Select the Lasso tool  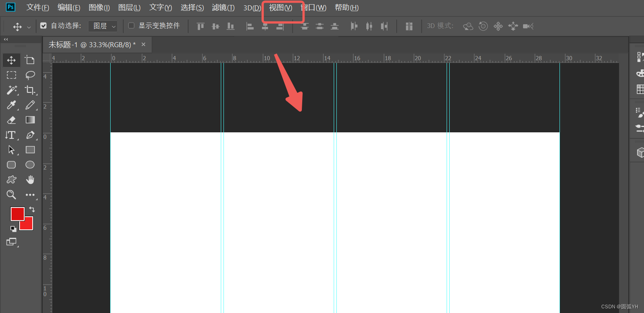pos(30,75)
